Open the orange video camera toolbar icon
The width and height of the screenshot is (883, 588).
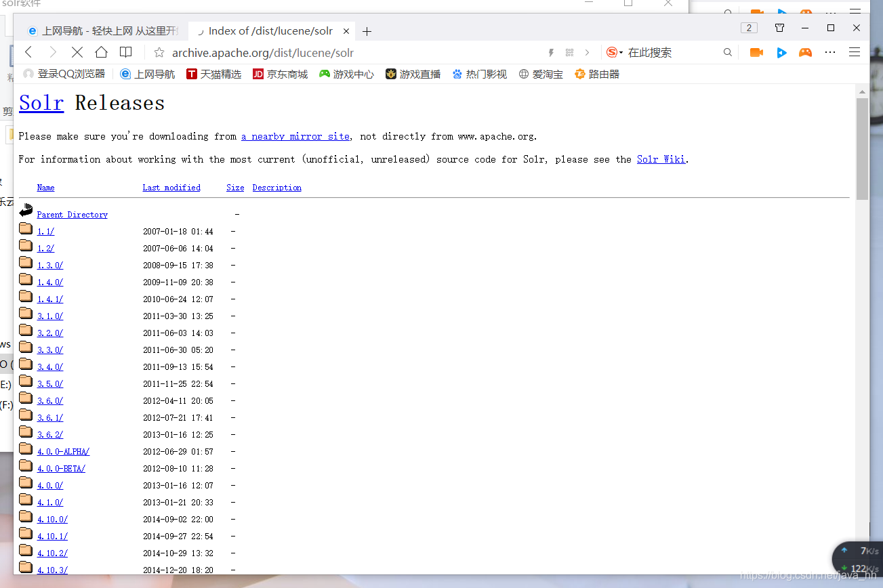pyautogui.click(x=756, y=52)
